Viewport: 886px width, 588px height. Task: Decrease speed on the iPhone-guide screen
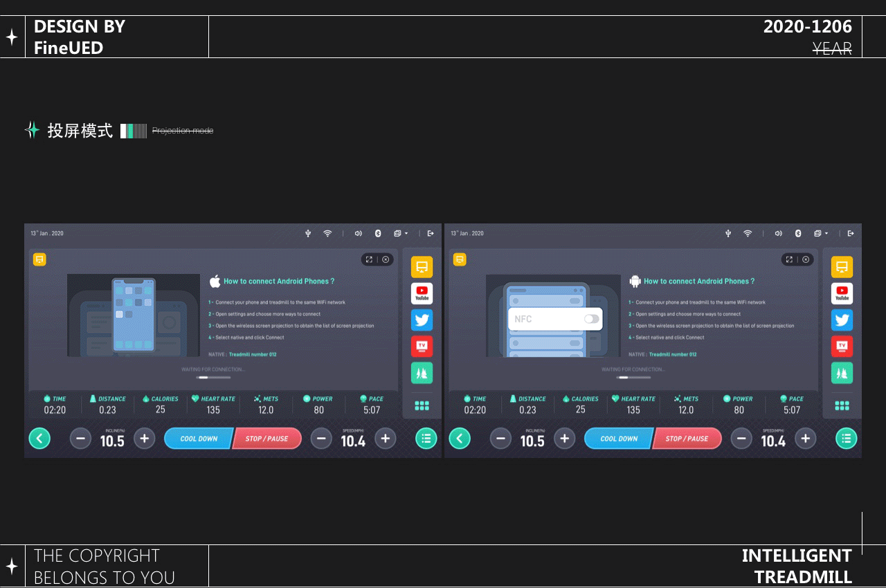pyautogui.click(x=321, y=438)
